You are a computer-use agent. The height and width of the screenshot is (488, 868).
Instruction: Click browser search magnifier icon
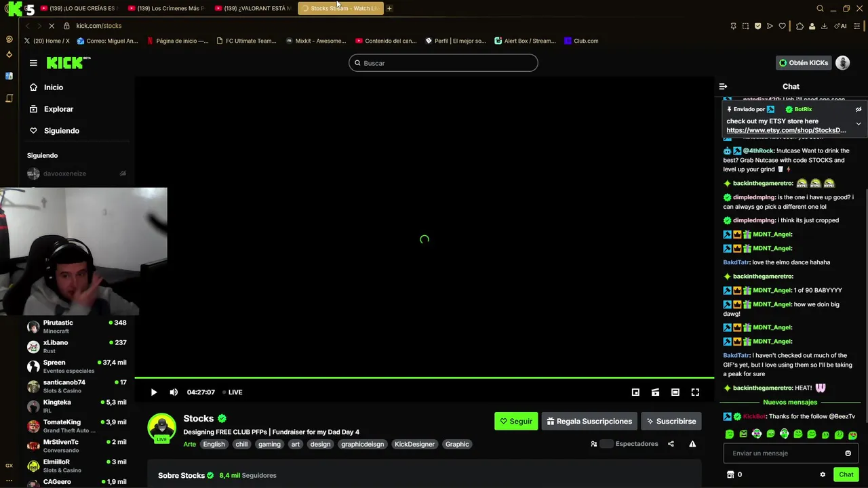(820, 8)
